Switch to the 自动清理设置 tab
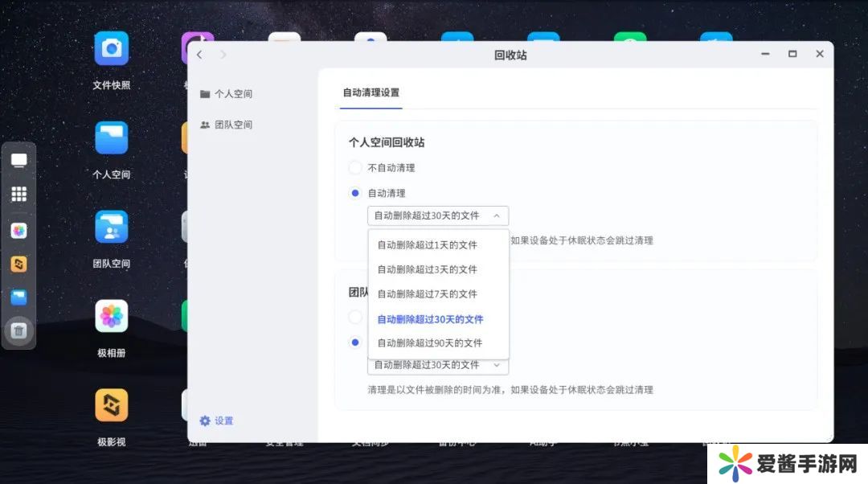868x484 pixels. (x=371, y=92)
